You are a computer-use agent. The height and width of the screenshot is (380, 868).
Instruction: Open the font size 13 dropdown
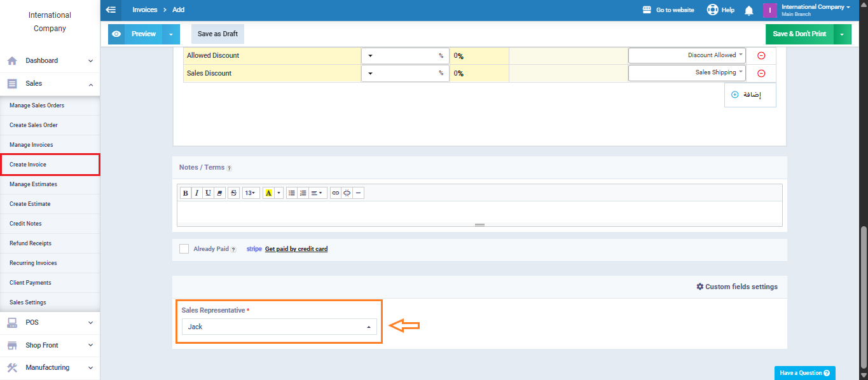point(251,193)
